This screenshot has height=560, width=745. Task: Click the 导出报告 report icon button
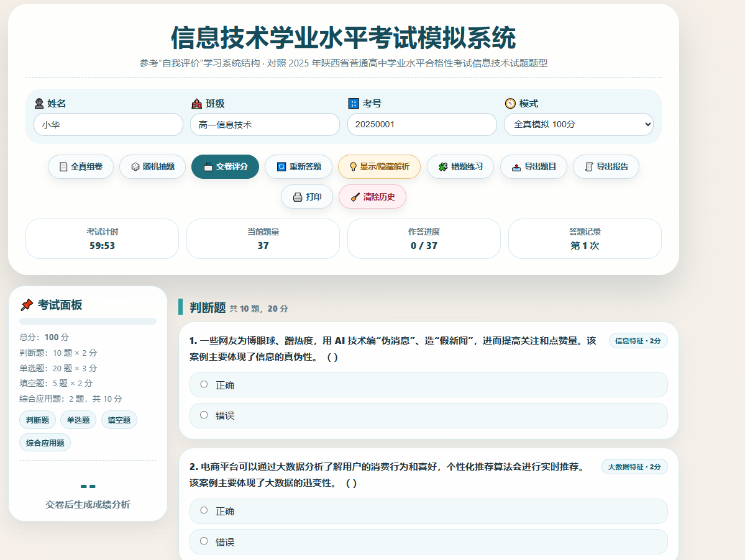pos(606,166)
